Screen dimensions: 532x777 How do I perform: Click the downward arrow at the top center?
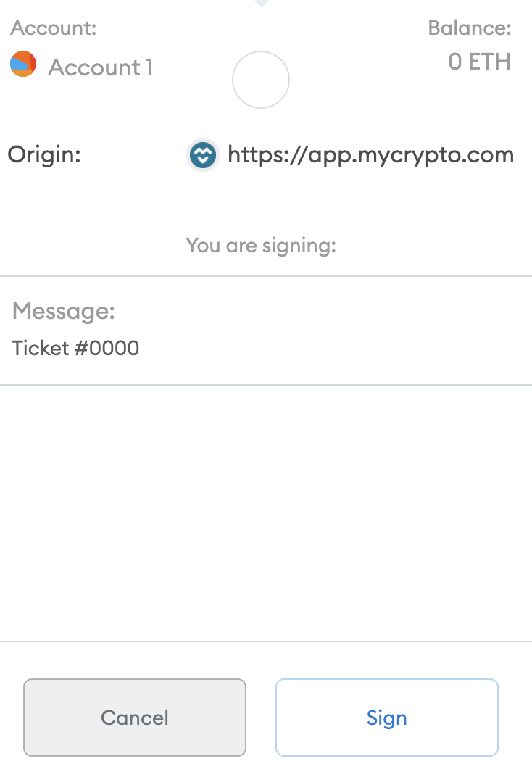point(260,4)
